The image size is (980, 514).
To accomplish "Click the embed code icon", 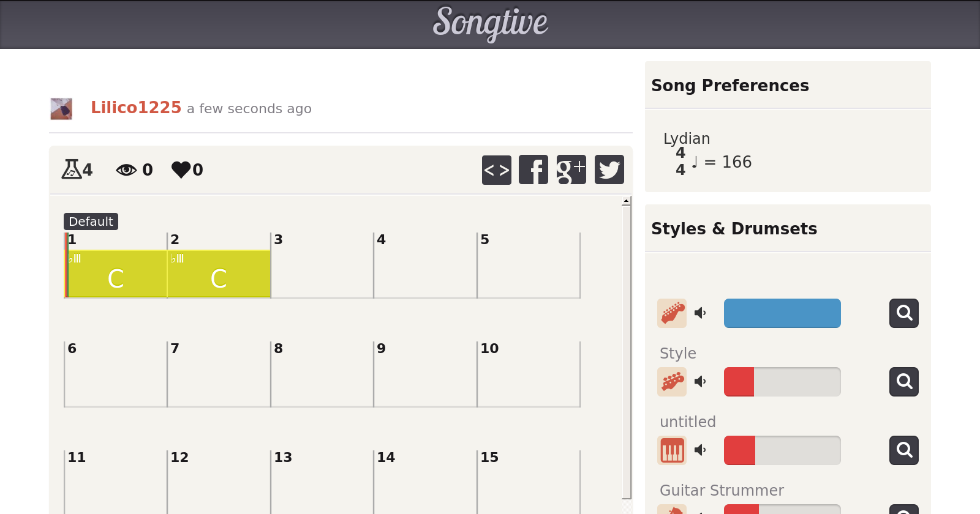I will pyautogui.click(x=496, y=169).
